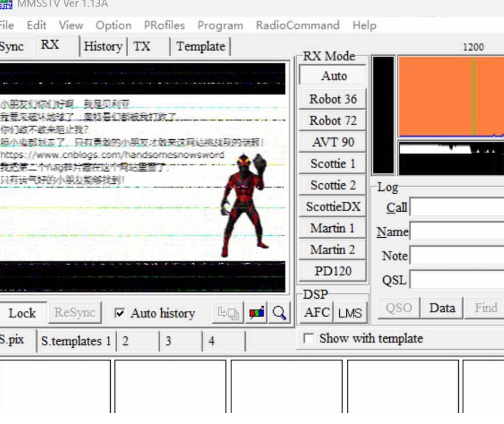Viewport: 504px width, 424px height.
Task: Toggle the AFC DSP button
Action: 317,313
